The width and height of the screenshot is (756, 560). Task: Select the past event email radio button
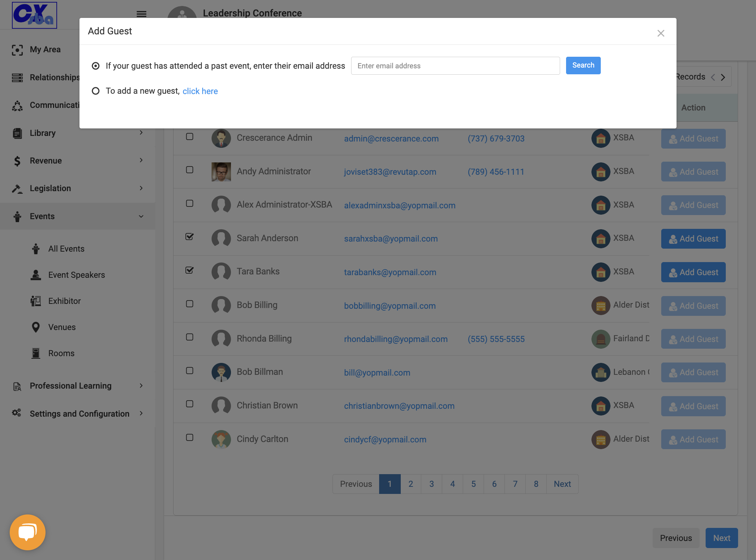point(96,66)
